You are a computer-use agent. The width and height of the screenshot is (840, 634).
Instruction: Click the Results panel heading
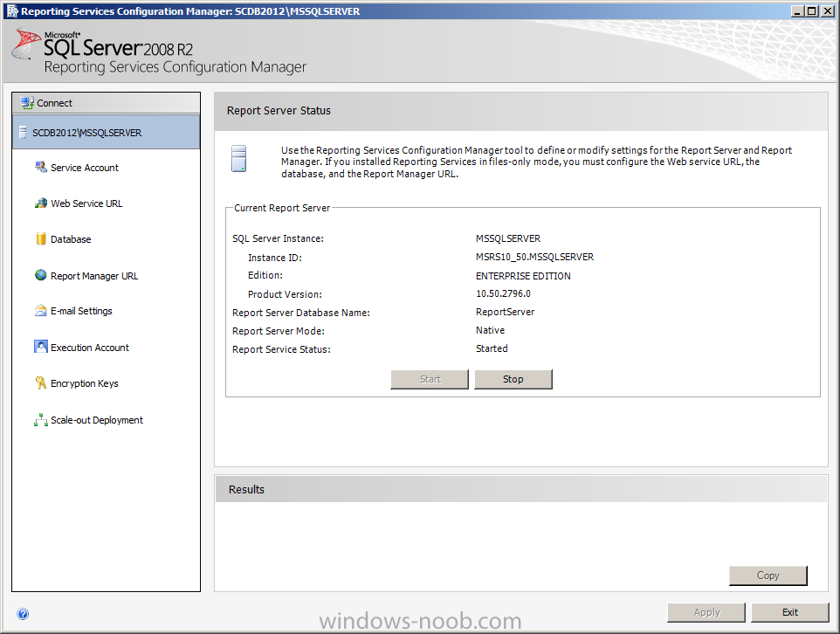click(x=246, y=489)
